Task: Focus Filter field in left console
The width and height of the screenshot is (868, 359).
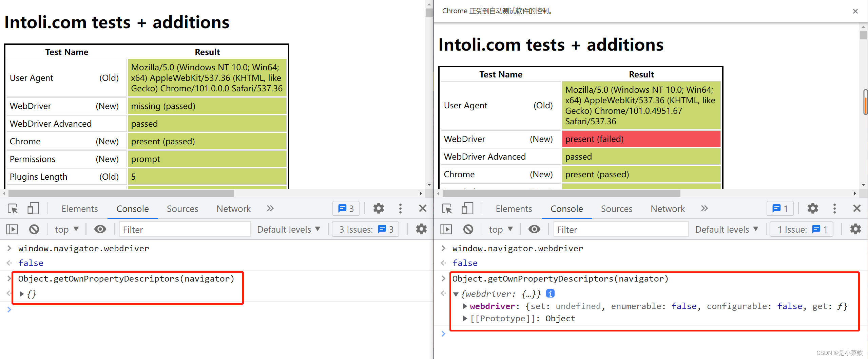Action: (185, 230)
